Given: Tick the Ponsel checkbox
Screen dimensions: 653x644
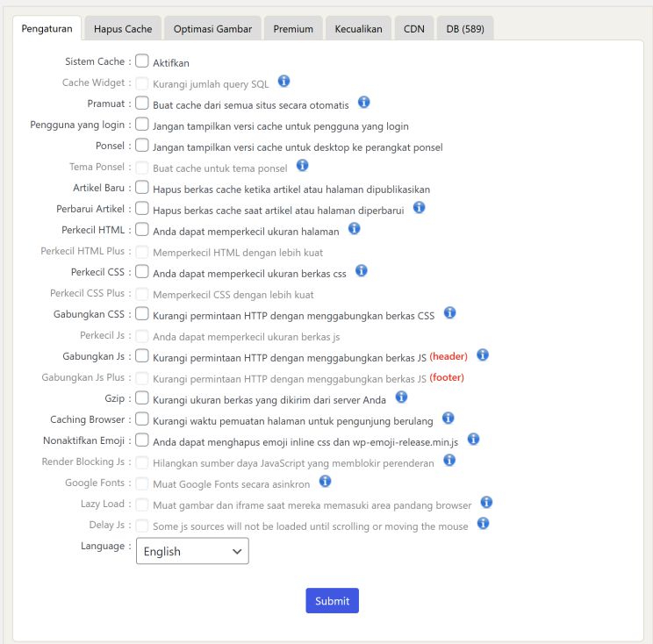Looking at the screenshot, I should coord(142,146).
